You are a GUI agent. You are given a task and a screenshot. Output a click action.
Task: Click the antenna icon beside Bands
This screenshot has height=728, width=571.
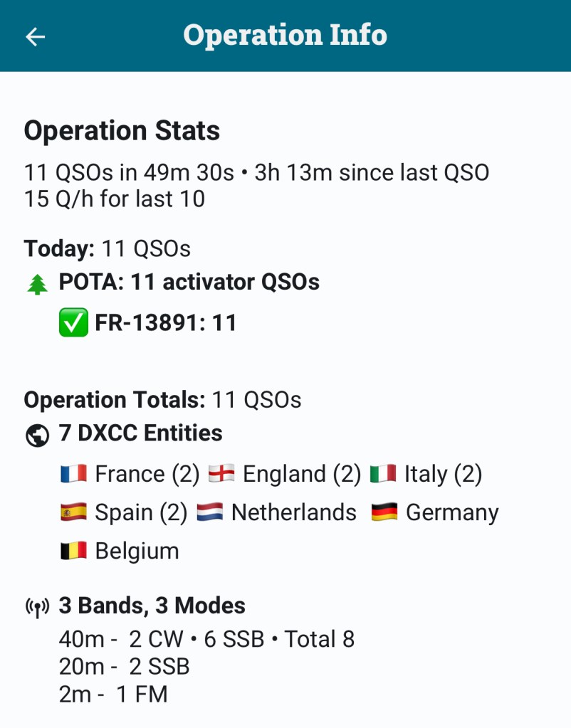coord(37,607)
